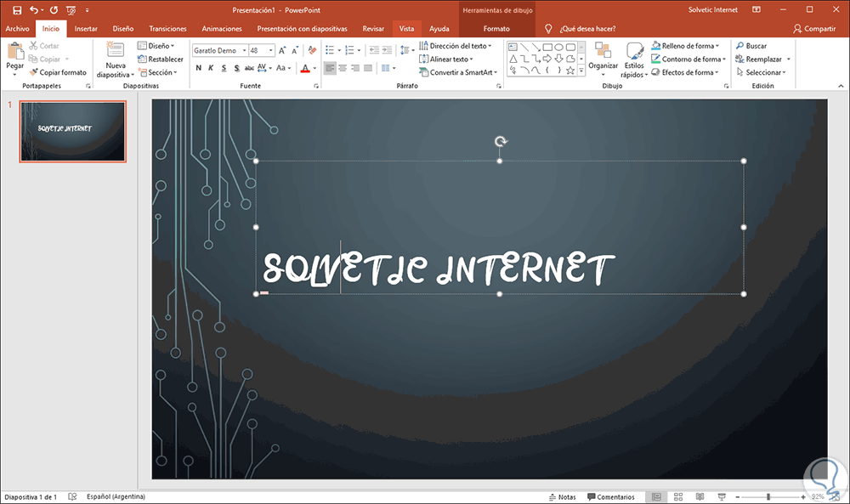This screenshot has width=850, height=504.
Task: Expand Diseño layout dropdown in Diapositivas
Action: point(156,46)
